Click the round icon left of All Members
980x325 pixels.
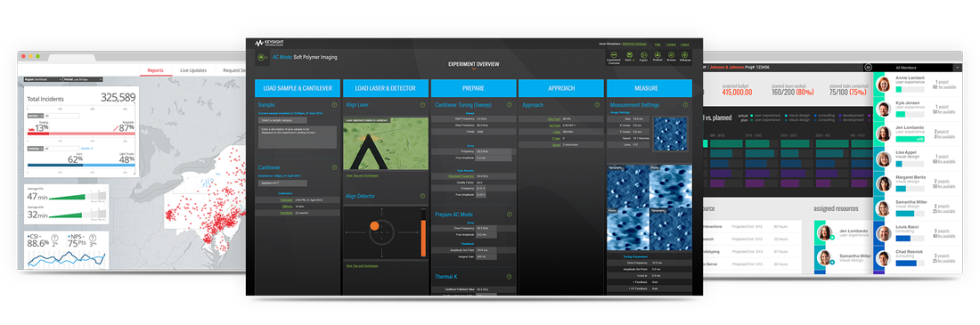[867, 67]
